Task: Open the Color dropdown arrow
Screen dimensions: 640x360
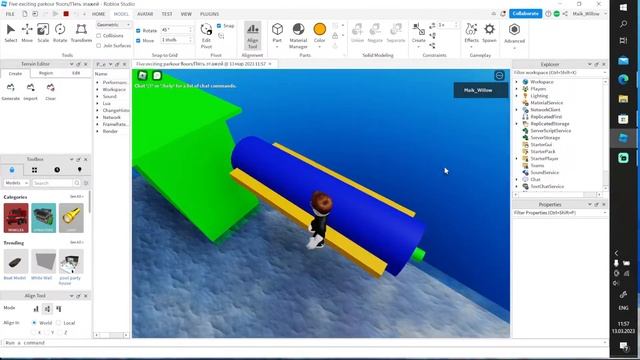Action: click(320, 47)
